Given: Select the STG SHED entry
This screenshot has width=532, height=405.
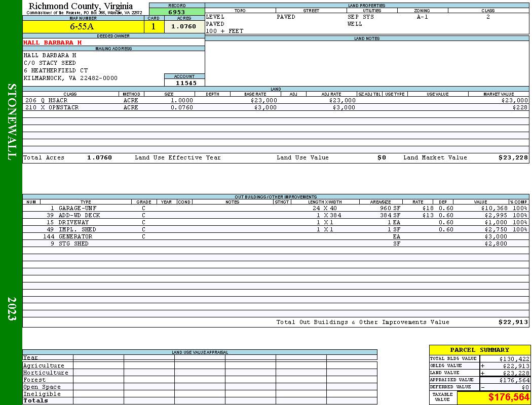Looking at the screenshot, I should coord(73,244).
